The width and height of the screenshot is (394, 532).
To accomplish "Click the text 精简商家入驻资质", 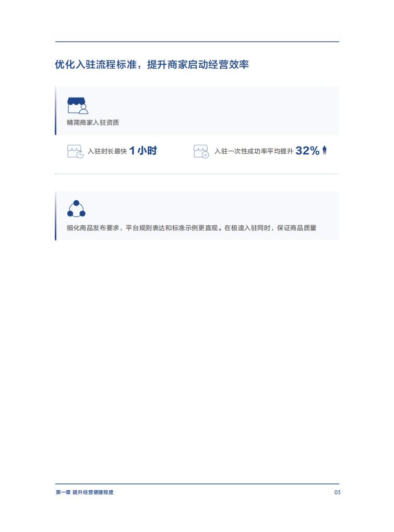I will [93, 123].
